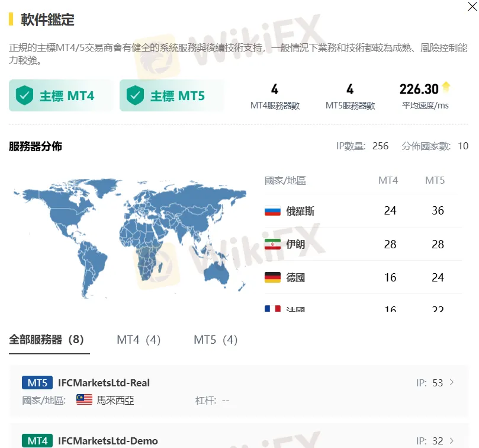
Task: Click the 主標 MT4 green shield badge
Action: pyautogui.click(x=61, y=95)
